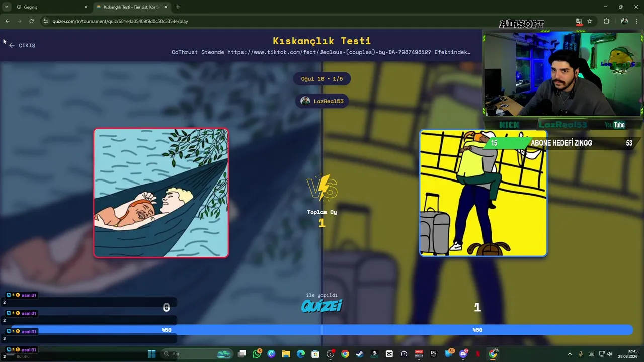
Task: Click the ÇIKIŞ exit button
Action: pyautogui.click(x=22, y=45)
